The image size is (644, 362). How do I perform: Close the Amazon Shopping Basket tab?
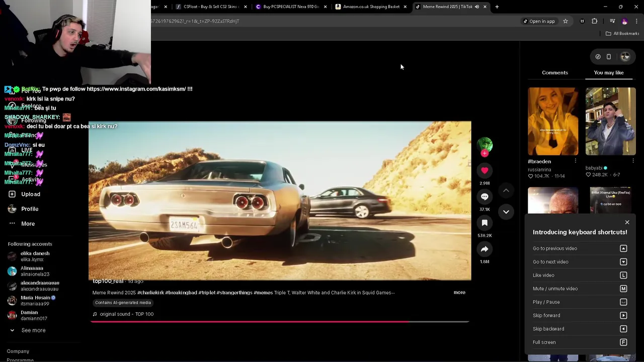[x=405, y=7]
